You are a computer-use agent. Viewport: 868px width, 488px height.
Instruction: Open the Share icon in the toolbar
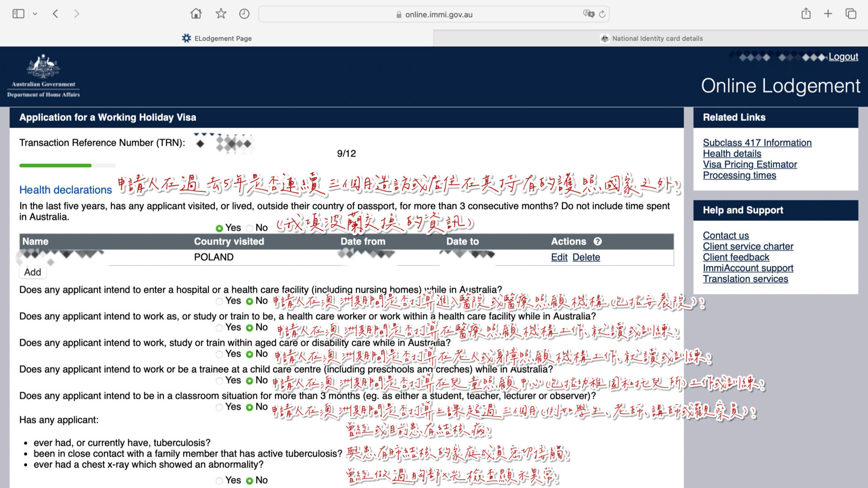806,14
